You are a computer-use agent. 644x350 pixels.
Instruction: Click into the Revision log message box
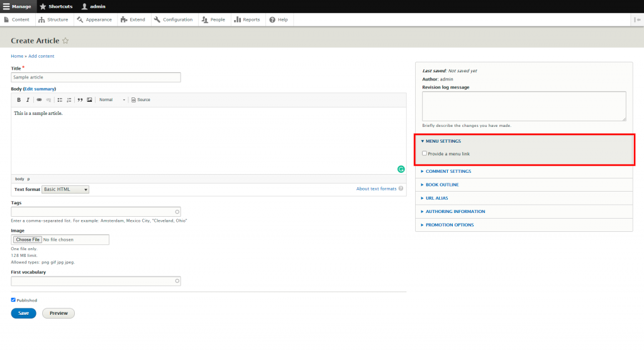click(x=524, y=106)
